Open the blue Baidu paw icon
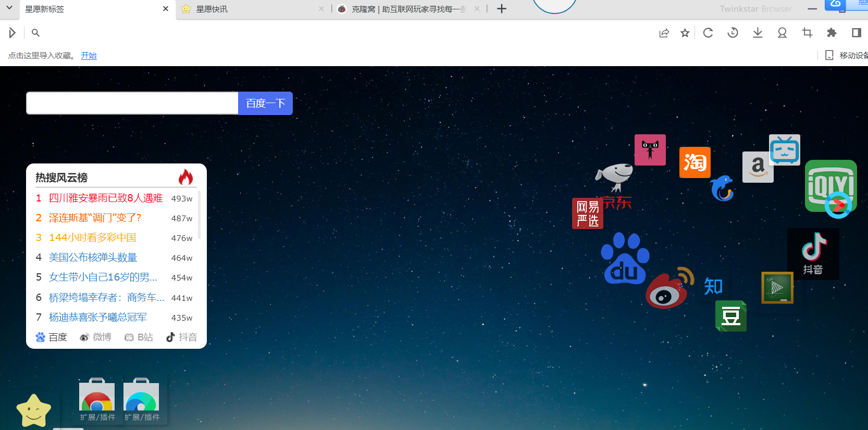This screenshot has height=430, width=868. coord(625,258)
